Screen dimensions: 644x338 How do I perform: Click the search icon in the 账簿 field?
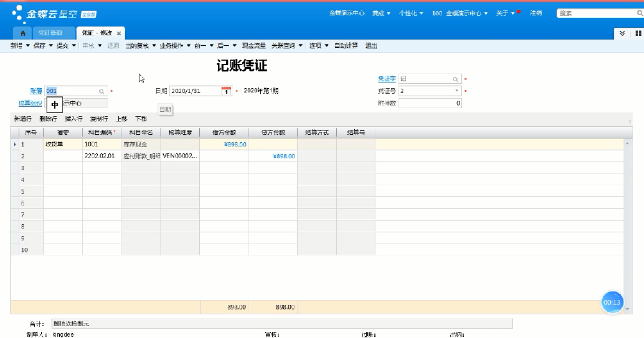coord(102,92)
